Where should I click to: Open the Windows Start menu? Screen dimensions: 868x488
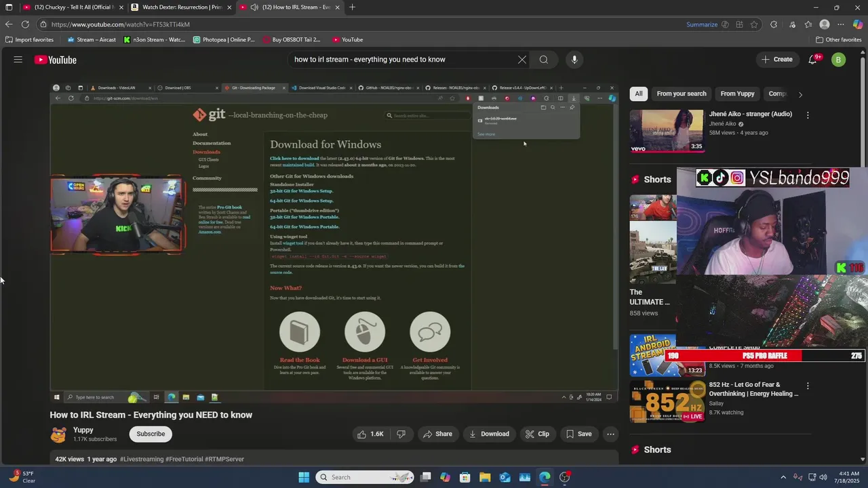pyautogui.click(x=304, y=477)
